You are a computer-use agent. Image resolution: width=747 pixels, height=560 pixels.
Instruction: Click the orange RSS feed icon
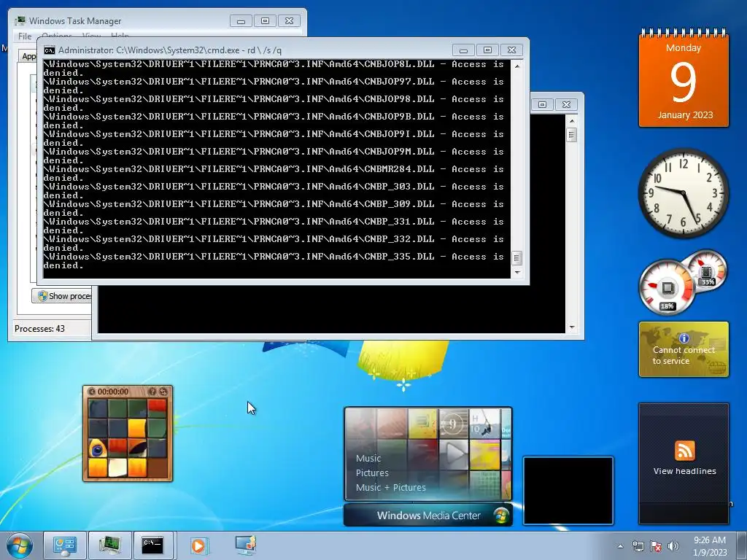click(684, 451)
